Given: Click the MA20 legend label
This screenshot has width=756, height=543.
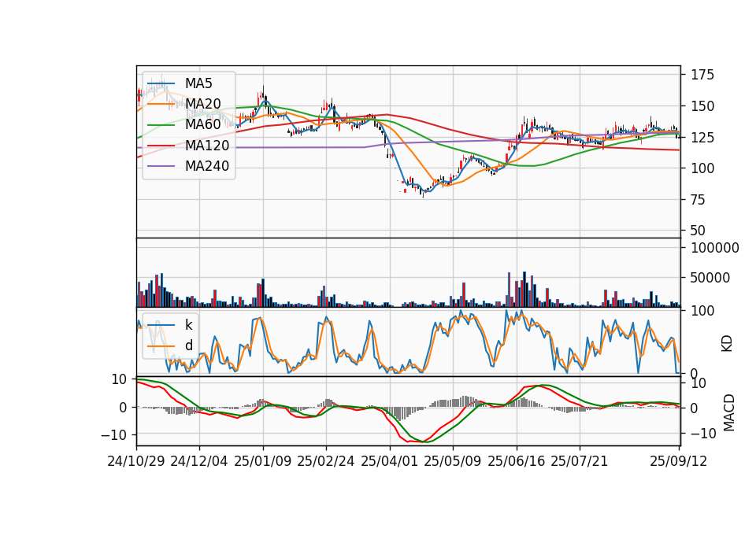Looking at the screenshot, I should point(203,104).
